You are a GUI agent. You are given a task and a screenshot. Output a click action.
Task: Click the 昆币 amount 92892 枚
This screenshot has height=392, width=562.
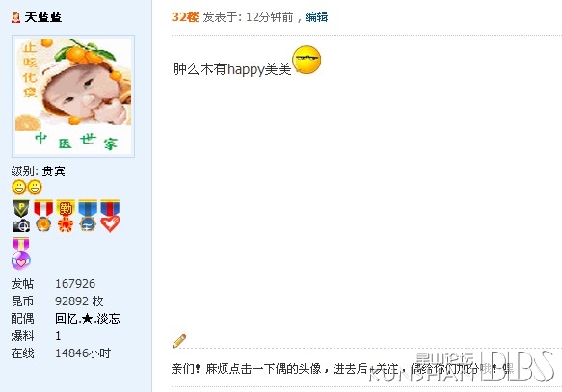79,301
